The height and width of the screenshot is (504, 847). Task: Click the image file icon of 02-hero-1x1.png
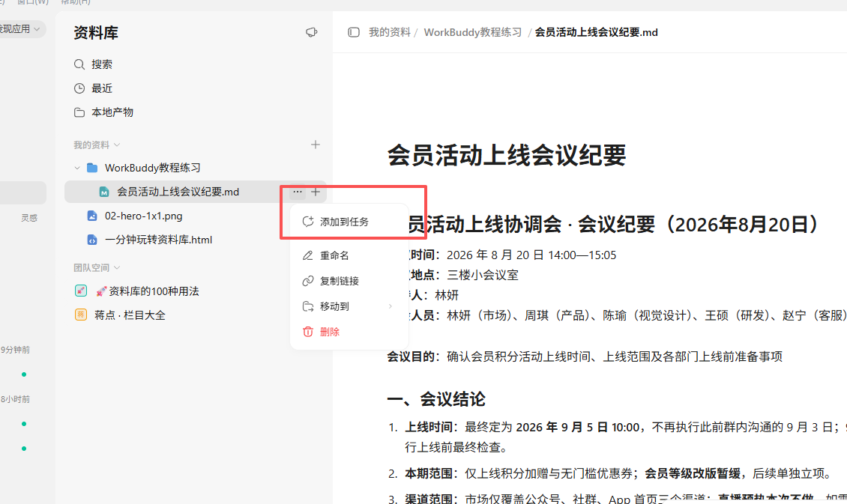(92, 216)
